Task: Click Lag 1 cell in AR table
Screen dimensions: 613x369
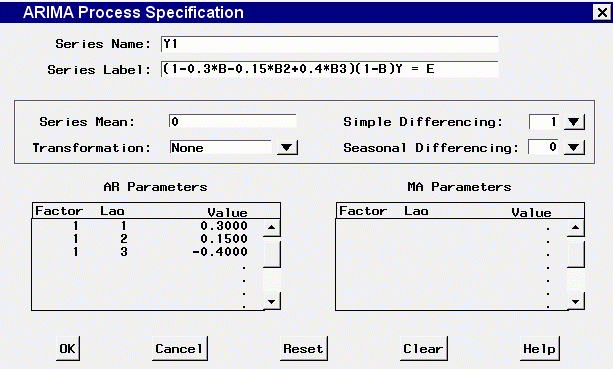Action: pyautogui.click(x=124, y=226)
